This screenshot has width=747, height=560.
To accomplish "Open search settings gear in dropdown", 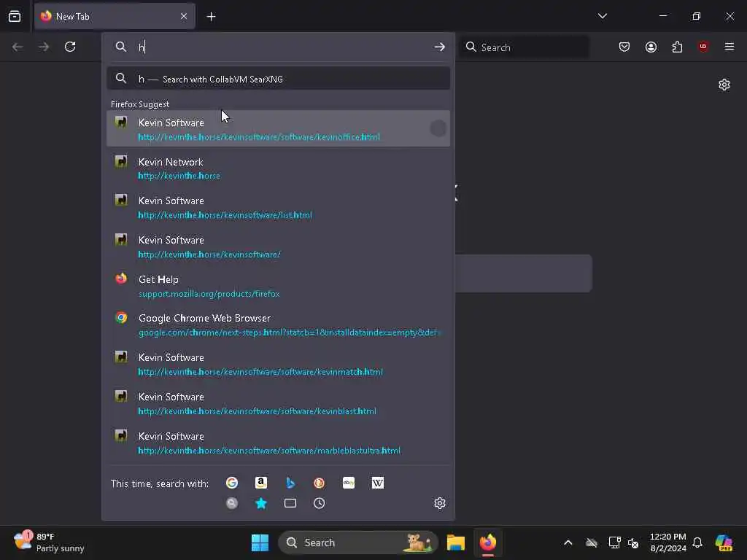I will pos(440,503).
